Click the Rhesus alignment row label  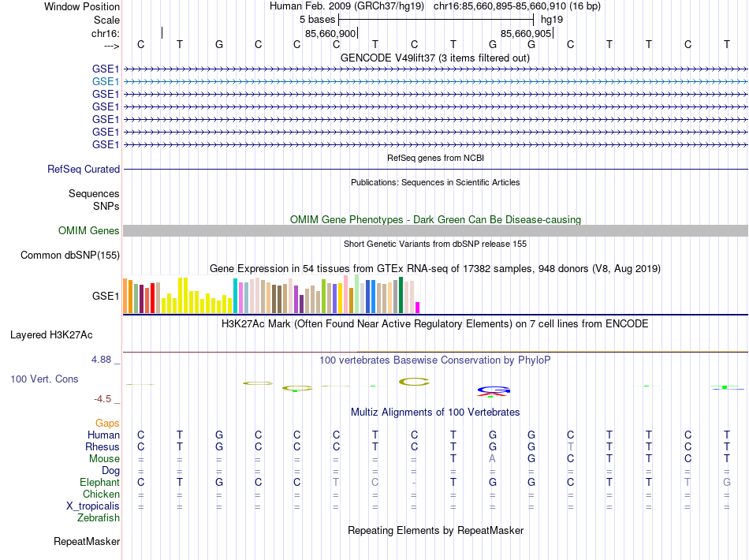coord(102,446)
